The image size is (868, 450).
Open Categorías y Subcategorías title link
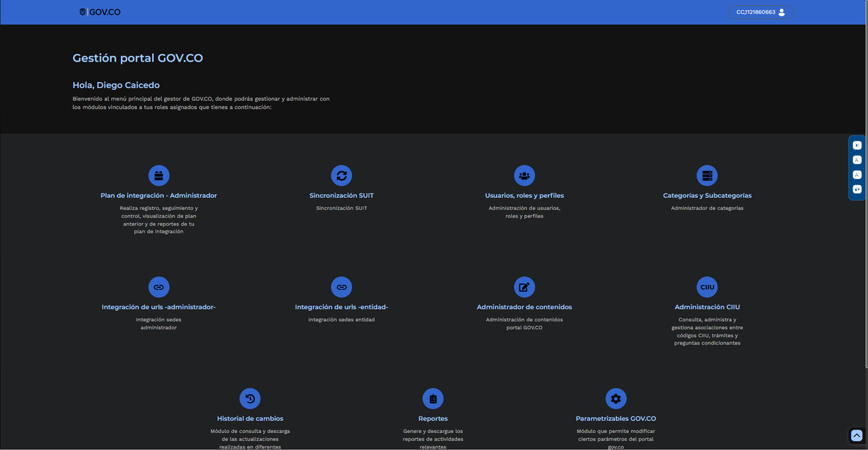(707, 195)
